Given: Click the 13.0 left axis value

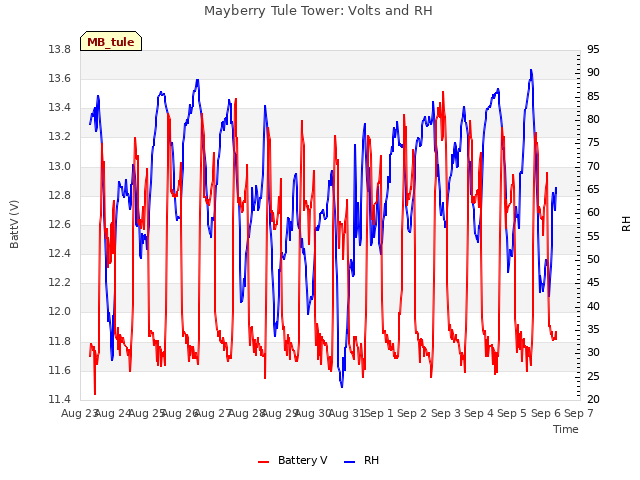Looking at the screenshot, I should 60,166.
